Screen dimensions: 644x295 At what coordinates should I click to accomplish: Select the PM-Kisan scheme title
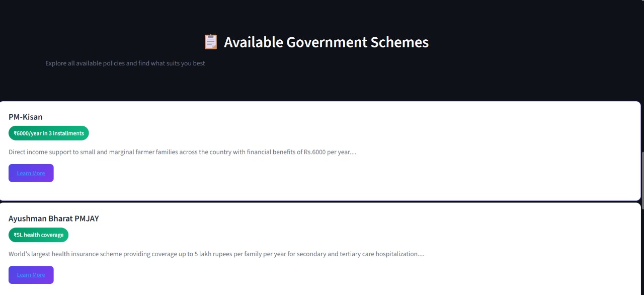26,117
